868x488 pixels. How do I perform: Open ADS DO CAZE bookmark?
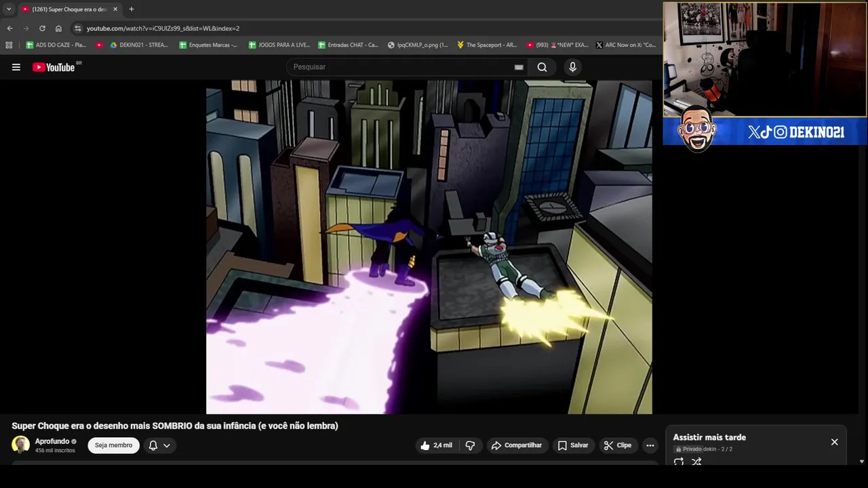coord(56,45)
